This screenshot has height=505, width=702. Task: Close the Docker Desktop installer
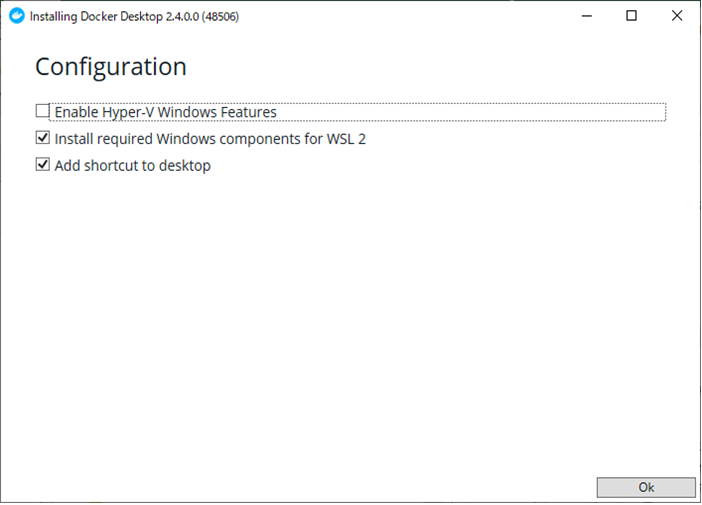[x=677, y=16]
